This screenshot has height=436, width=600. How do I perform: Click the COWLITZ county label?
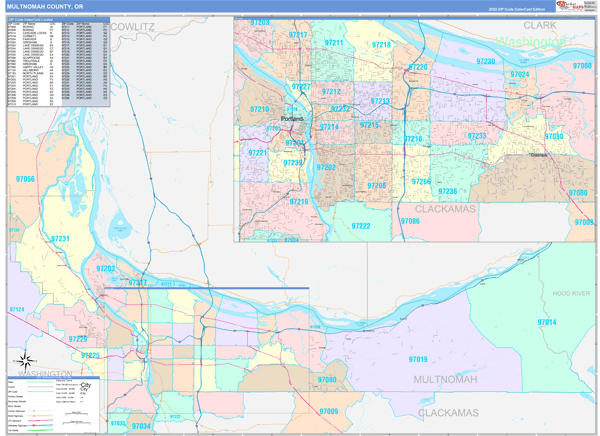point(135,28)
